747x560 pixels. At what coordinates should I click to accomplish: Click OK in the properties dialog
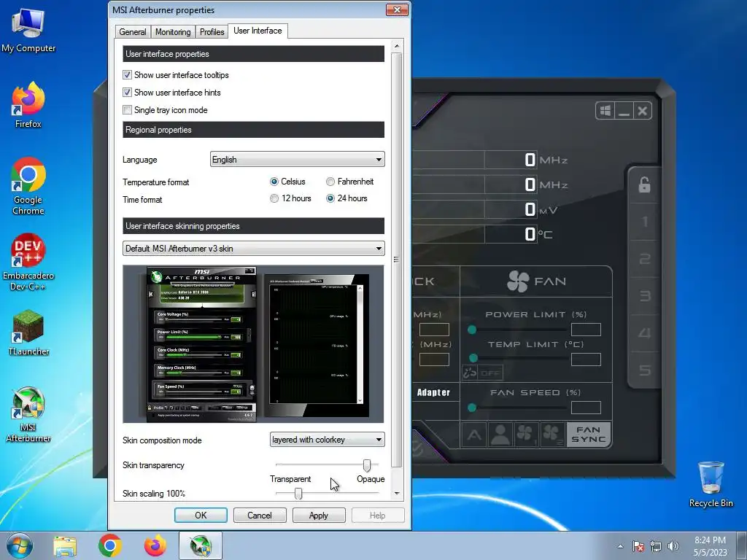201,516
